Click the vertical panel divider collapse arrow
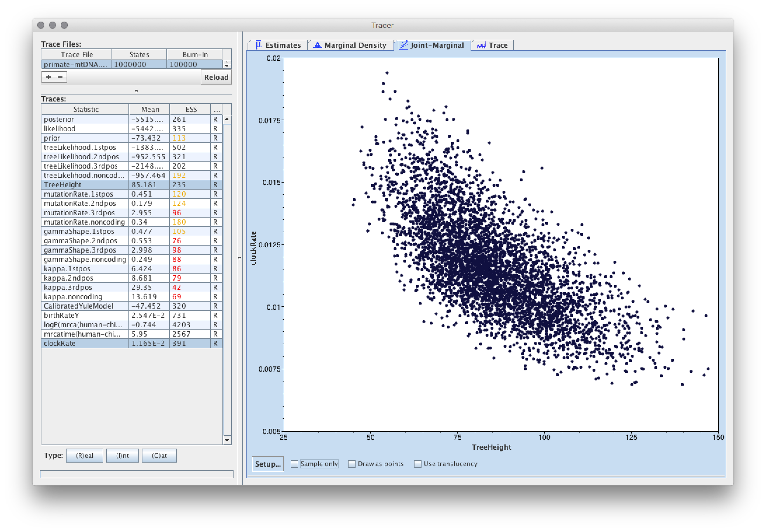The width and height of the screenshot is (766, 532). (x=239, y=258)
